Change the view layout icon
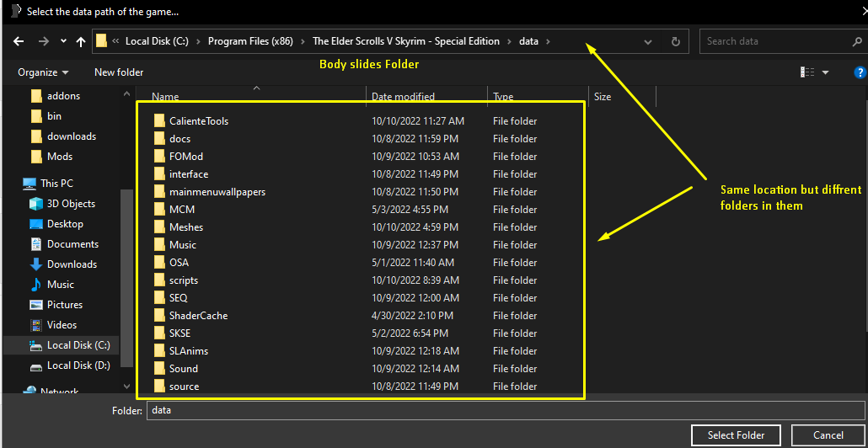This screenshot has height=448, width=868. click(x=807, y=72)
